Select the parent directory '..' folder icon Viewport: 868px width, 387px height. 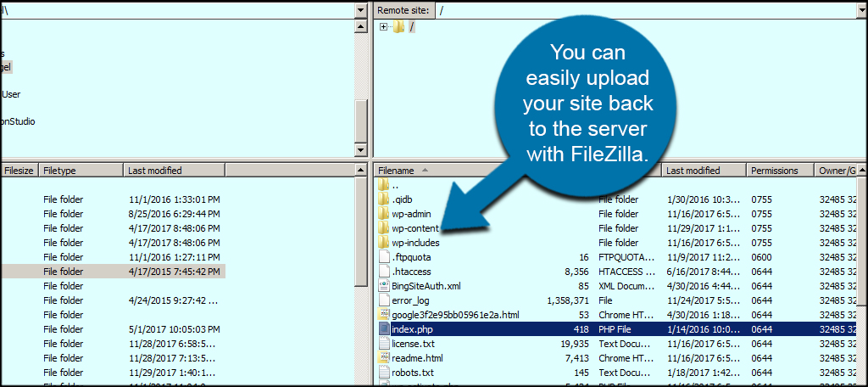tap(384, 185)
